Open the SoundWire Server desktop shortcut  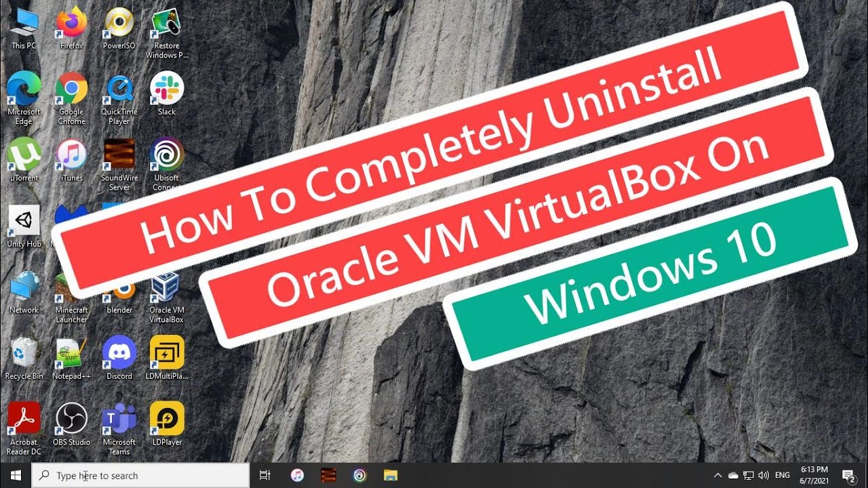pos(119,165)
